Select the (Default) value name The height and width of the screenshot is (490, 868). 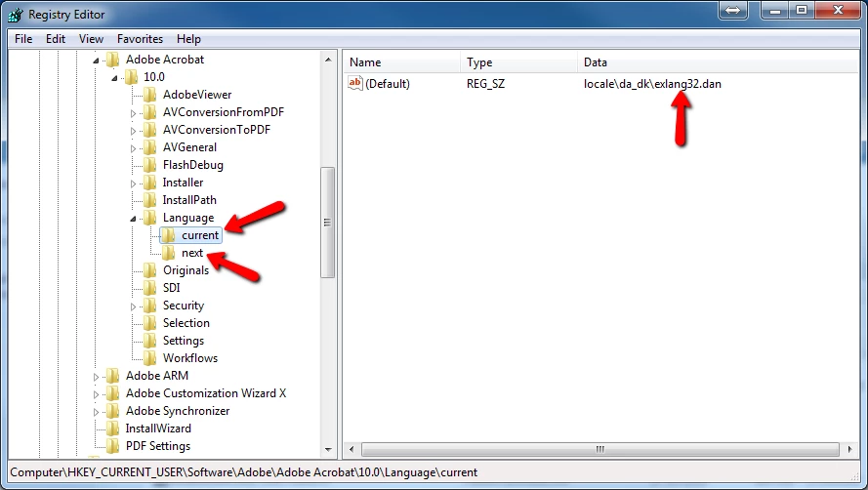[388, 84]
